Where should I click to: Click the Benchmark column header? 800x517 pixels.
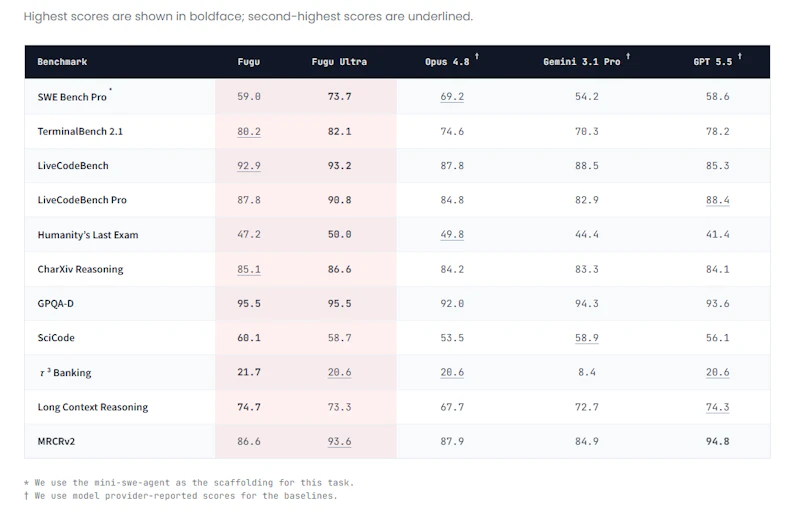(x=62, y=62)
